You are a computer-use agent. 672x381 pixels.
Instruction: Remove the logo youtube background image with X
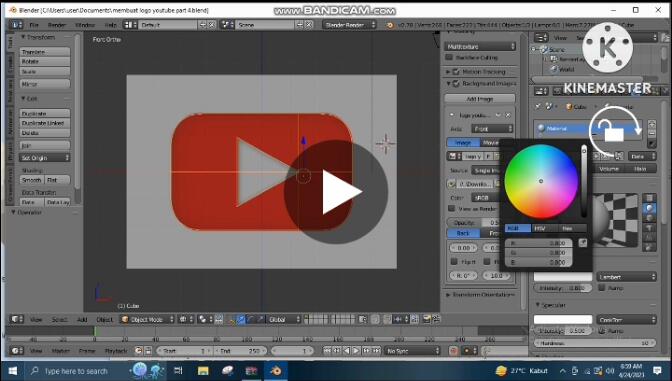point(508,115)
